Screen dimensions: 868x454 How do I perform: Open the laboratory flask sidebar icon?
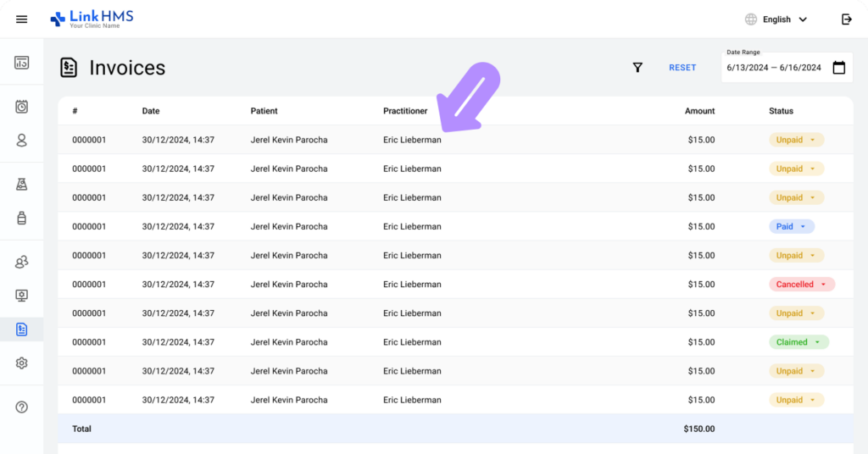tap(21, 184)
